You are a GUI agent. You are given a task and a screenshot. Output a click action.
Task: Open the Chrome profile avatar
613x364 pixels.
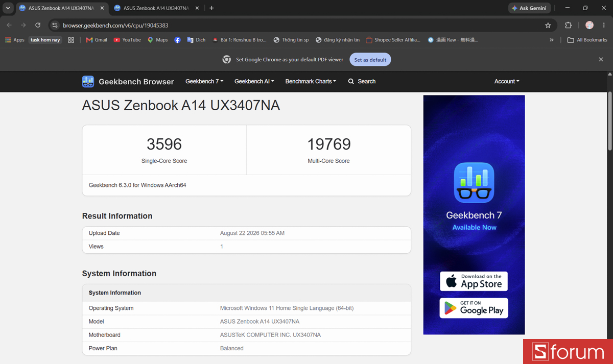click(x=590, y=25)
